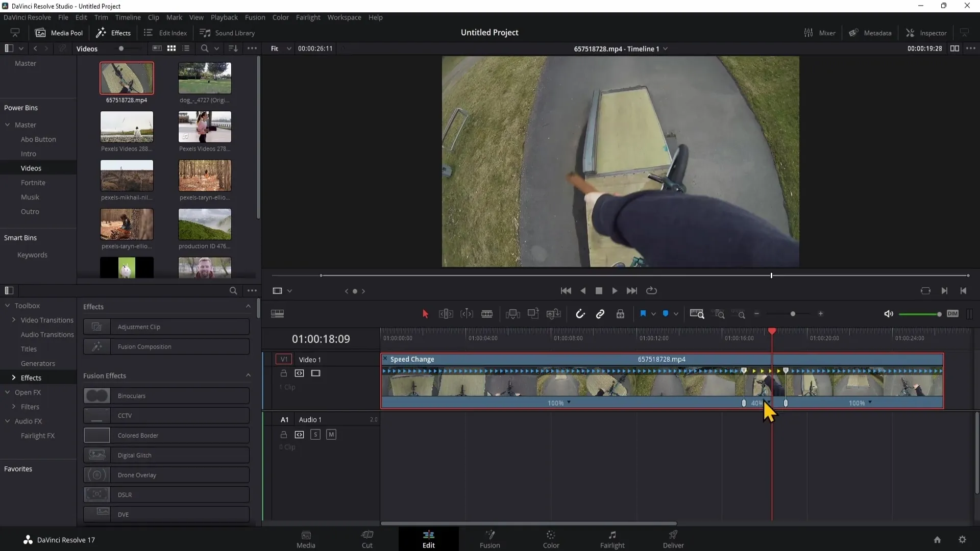Screen dimensions: 980x551
Task: Open the Playback menu in menu bar
Action: [224, 17]
